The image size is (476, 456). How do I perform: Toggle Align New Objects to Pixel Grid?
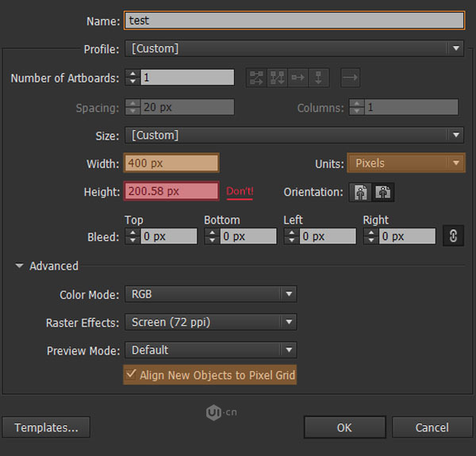click(210, 375)
